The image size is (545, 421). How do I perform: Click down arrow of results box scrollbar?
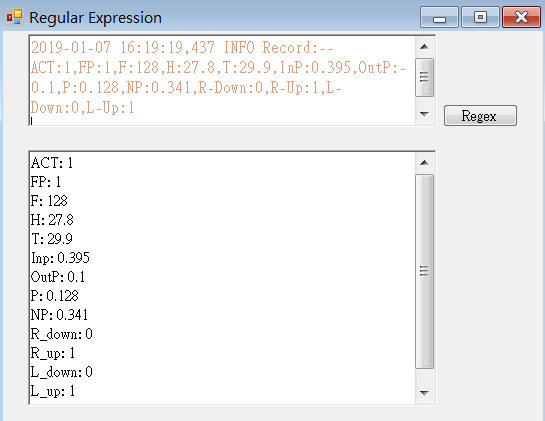pyautogui.click(x=424, y=393)
